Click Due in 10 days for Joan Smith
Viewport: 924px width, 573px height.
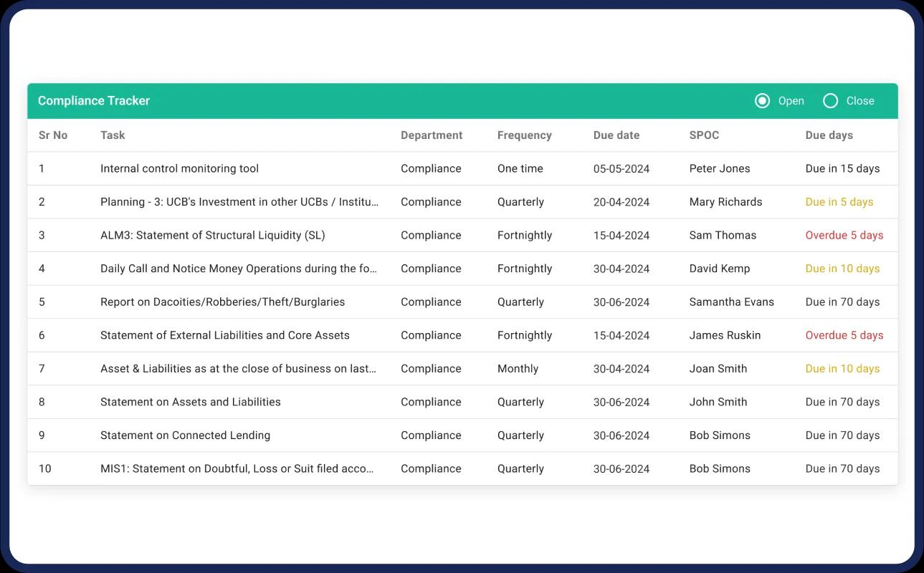pyautogui.click(x=842, y=369)
